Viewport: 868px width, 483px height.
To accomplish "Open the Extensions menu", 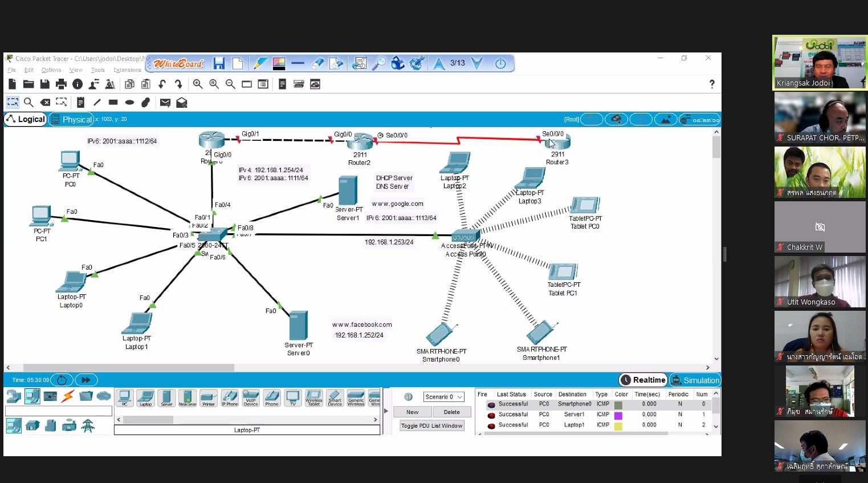I will pos(127,70).
